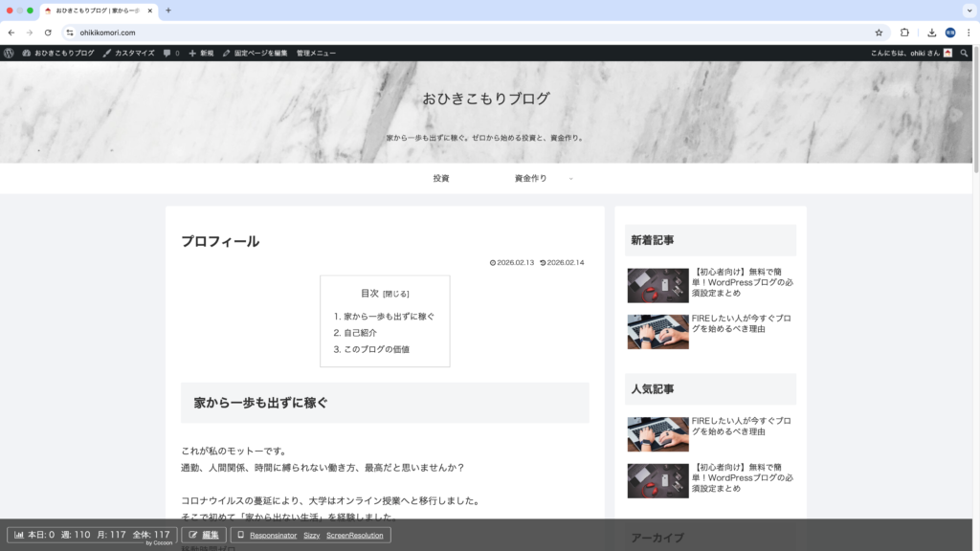Click the admin bar search magnifier icon
This screenshot has width=980, height=551.
click(964, 54)
